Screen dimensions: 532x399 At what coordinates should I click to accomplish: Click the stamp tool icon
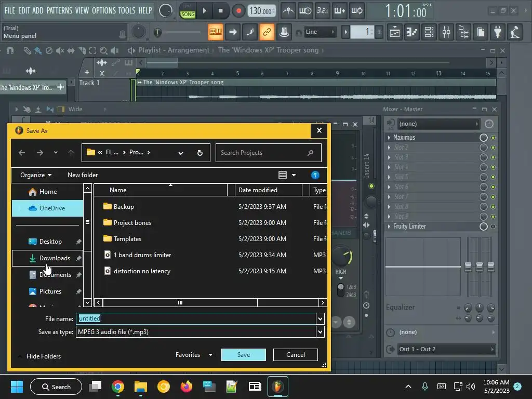click(284, 32)
